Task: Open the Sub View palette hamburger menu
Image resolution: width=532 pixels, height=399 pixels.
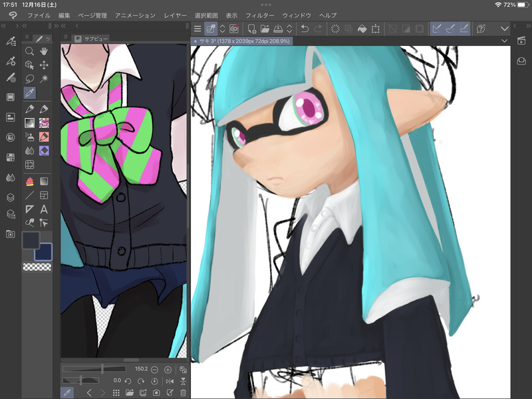Action: 66,37
